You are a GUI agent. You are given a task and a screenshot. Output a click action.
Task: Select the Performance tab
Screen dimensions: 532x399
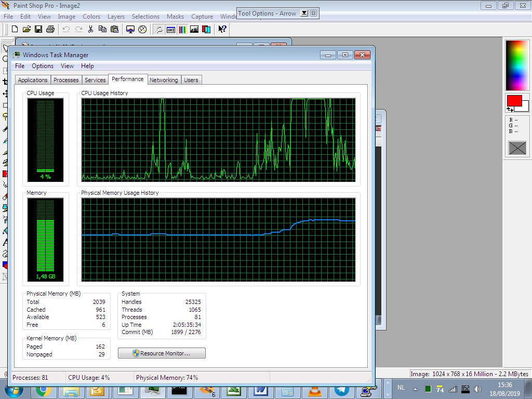click(128, 79)
